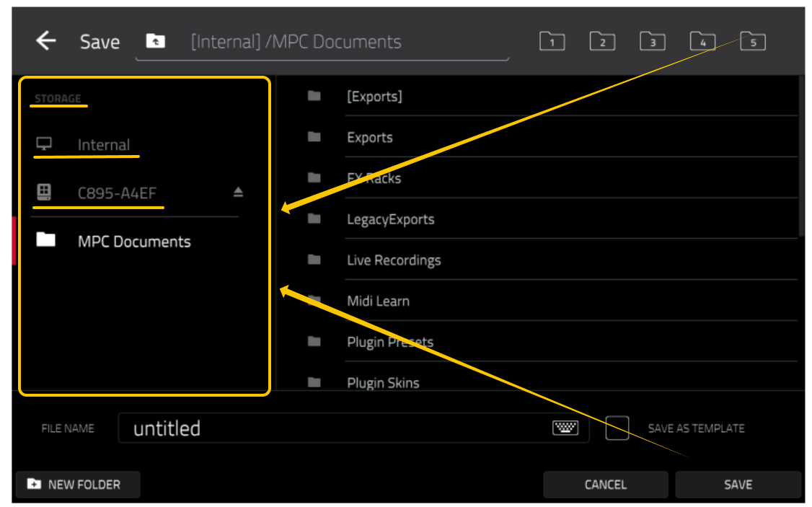
Task: Click the LegacyExports folder icon
Action: [x=314, y=219]
